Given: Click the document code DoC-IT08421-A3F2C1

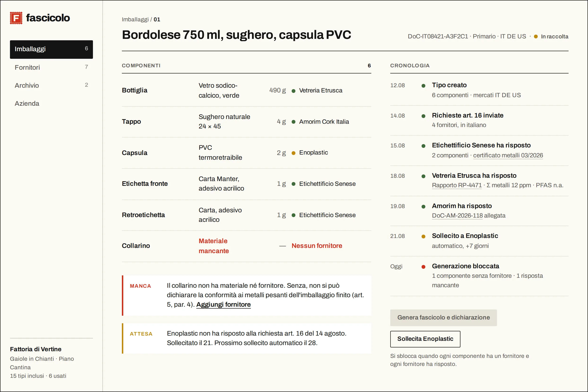Looking at the screenshot, I should point(438,36).
